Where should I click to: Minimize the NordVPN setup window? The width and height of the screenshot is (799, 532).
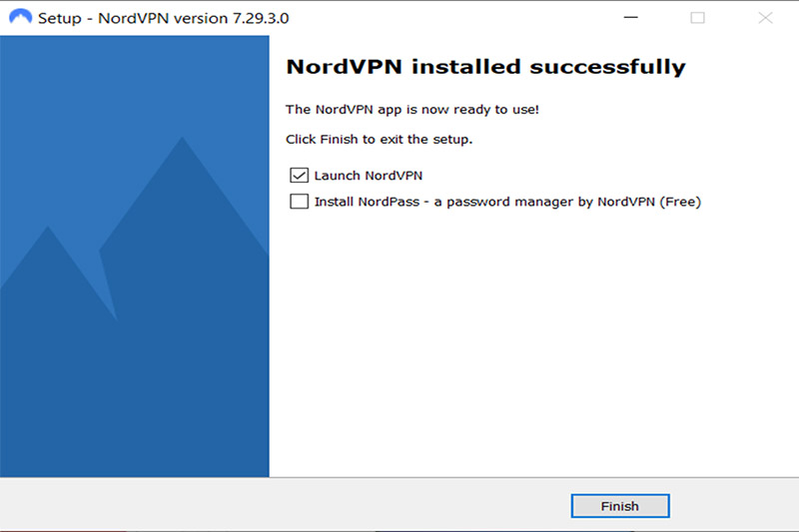point(631,18)
